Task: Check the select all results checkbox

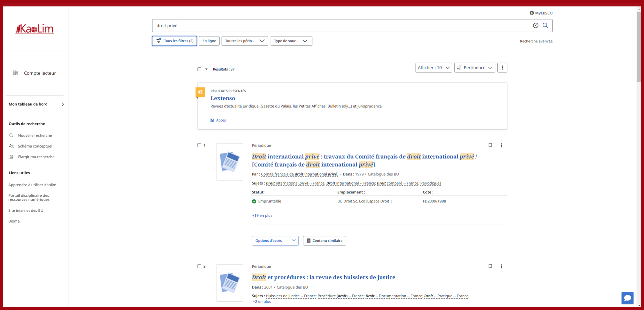Action: (x=199, y=69)
